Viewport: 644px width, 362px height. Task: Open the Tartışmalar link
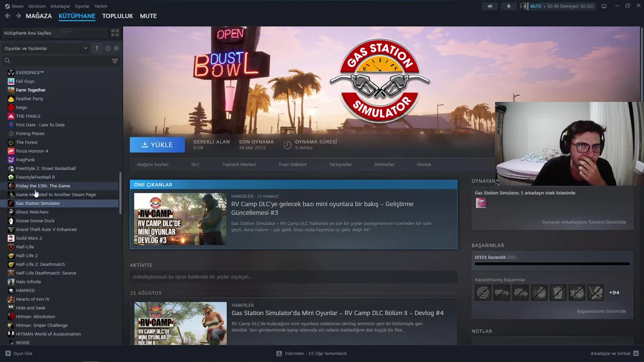341,164
